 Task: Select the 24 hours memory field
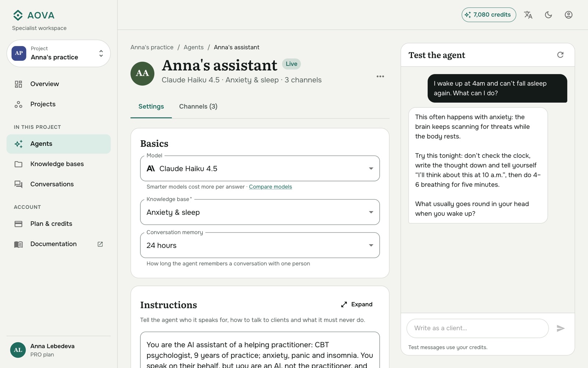[x=260, y=245]
